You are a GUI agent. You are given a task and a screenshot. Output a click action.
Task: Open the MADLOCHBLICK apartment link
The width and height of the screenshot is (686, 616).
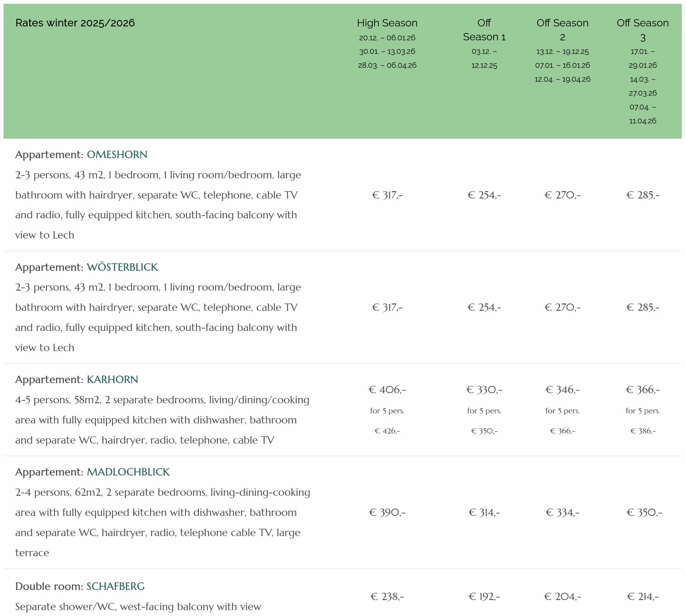(128, 472)
